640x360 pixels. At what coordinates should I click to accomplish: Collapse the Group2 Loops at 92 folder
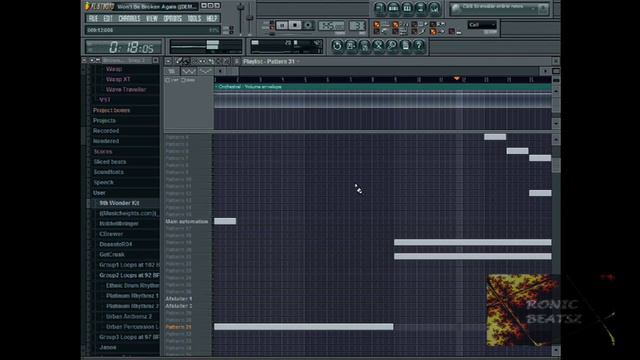[x=129, y=275]
